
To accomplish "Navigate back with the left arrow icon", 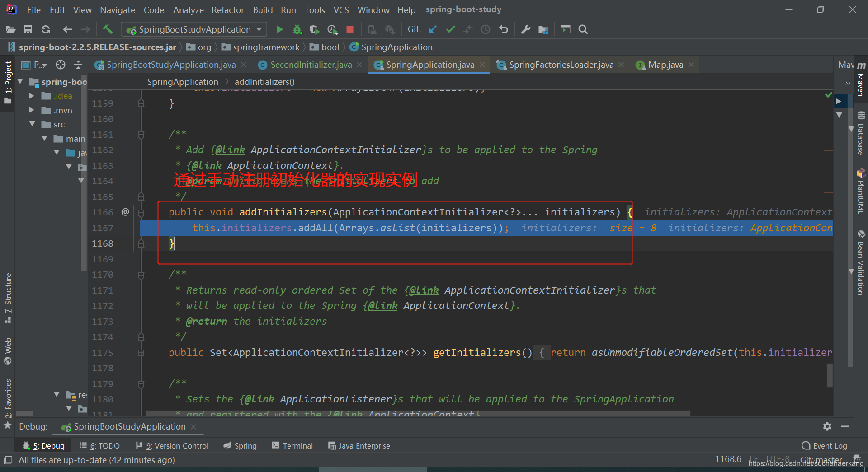I will click(x=67, y=29).
